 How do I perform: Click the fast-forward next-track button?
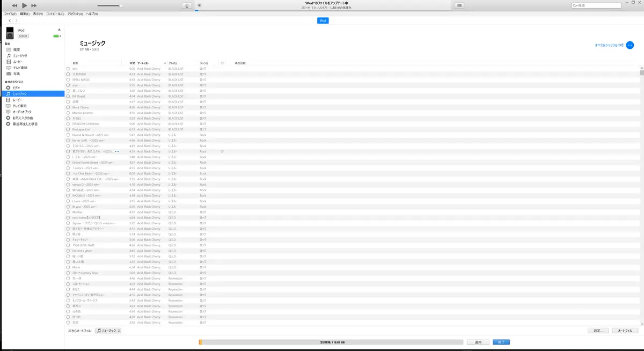[34, 5]
